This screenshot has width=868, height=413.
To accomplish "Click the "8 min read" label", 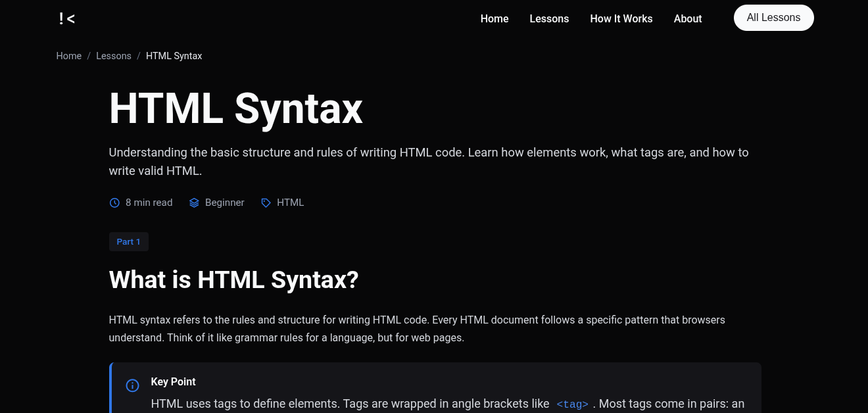I will pos(149,203).
